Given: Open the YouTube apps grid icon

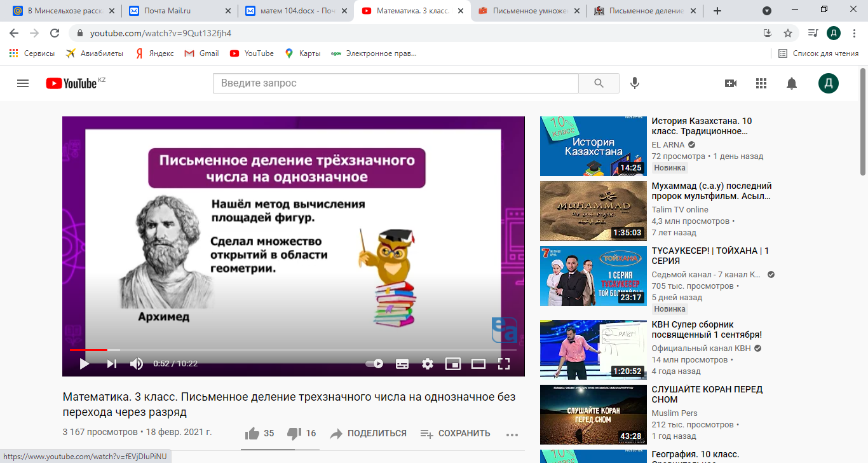Looking at the screenshot, I should (761, 83).
